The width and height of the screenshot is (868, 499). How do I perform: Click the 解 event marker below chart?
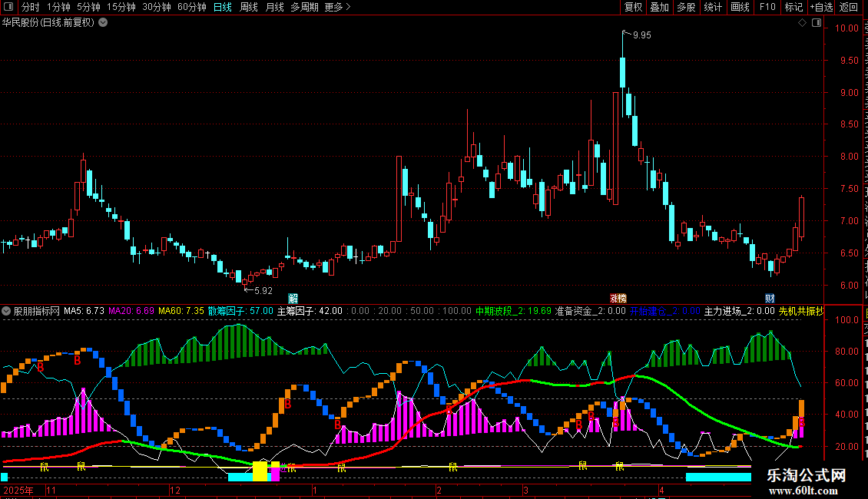point(293,299)
